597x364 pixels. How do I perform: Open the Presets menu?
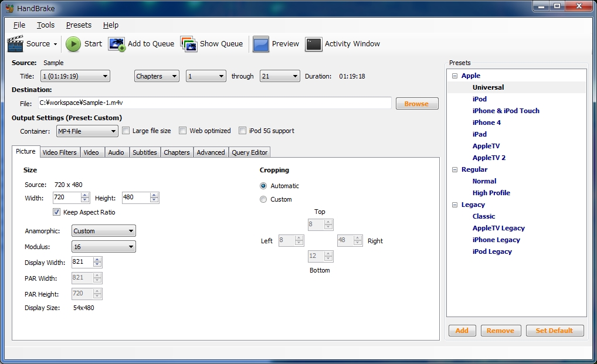(79, 25)
